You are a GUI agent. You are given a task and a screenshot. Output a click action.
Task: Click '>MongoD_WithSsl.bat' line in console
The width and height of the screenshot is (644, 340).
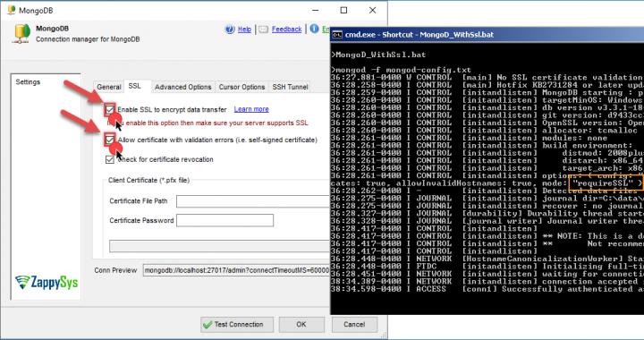[378, 55]
